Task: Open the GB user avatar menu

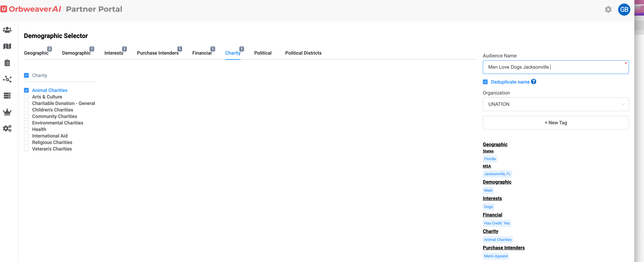Action: coord(624,10)
